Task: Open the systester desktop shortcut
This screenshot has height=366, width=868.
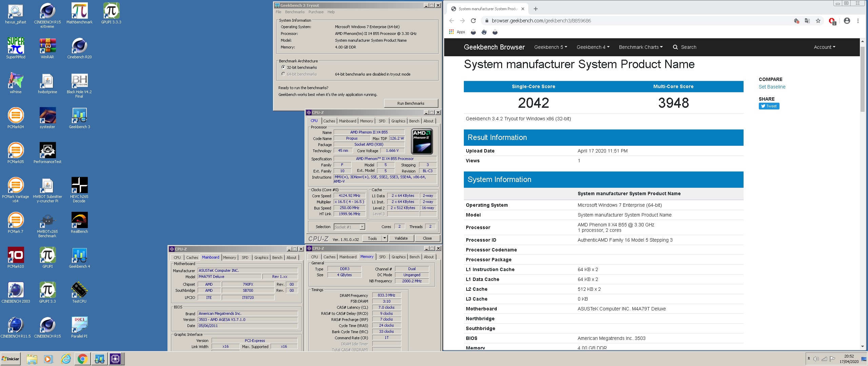Action: click(x=47, y=118)
